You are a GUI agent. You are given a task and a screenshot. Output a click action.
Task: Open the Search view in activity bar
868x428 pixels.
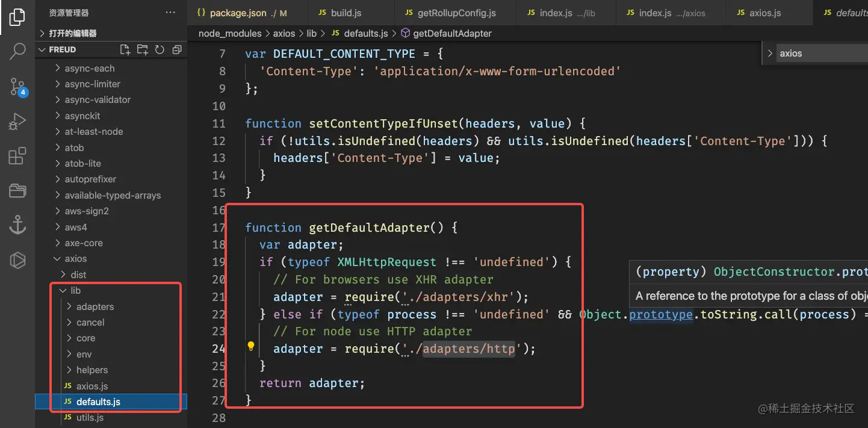17,51
